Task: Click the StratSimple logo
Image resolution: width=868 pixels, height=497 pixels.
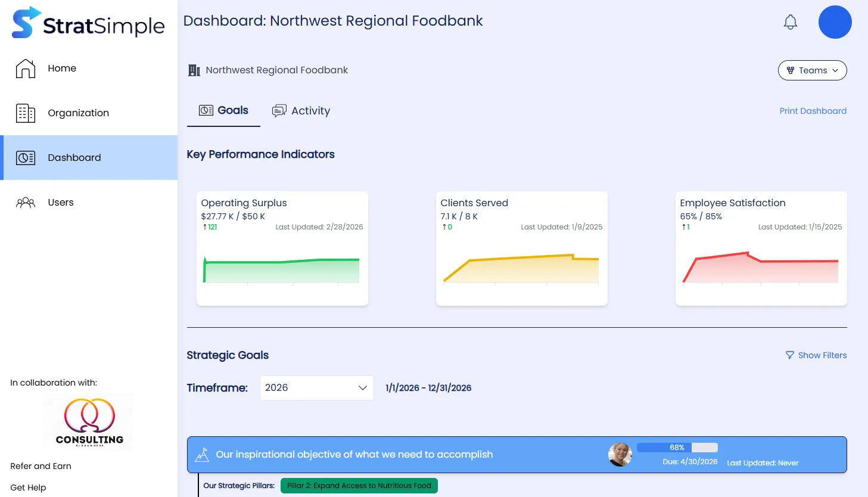Action: (x=88, y=23)
